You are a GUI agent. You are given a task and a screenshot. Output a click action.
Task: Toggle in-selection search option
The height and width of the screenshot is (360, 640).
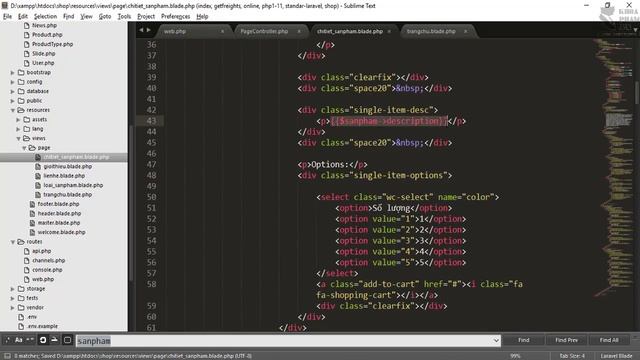tap(54, 340)
